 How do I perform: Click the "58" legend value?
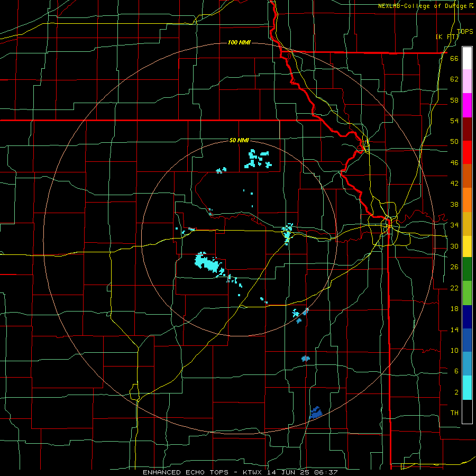click(x=454, y=100)
